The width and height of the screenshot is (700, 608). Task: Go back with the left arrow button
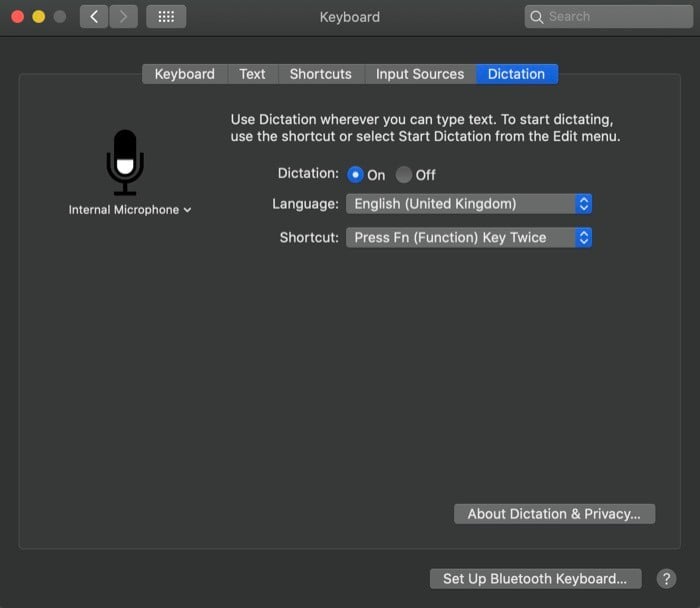coord(94,17)
